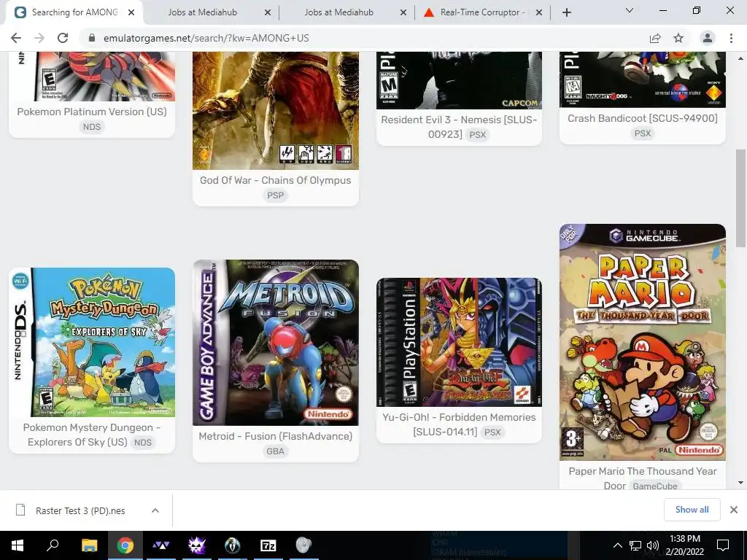Close the Searching for AMONG US tab
747x560 pixels.
pyautogui.click(x=131, y=12)
